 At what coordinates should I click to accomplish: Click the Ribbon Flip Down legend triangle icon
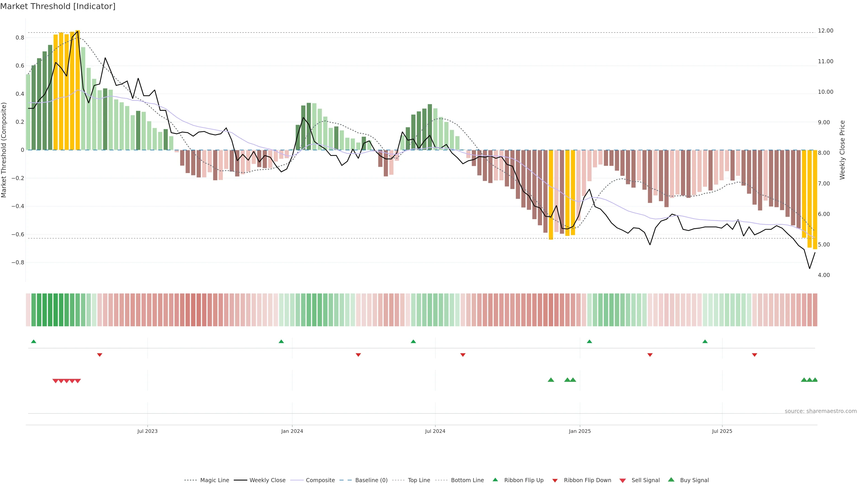coord(555,481)
